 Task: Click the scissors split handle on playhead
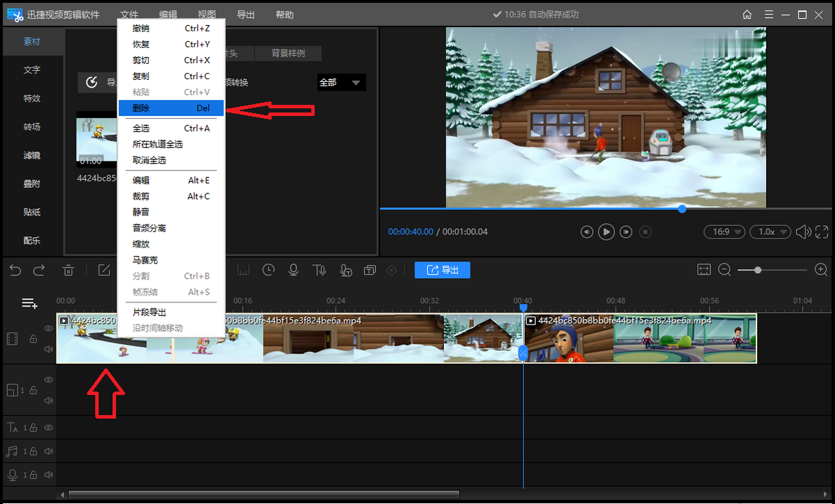click(523, 353)
